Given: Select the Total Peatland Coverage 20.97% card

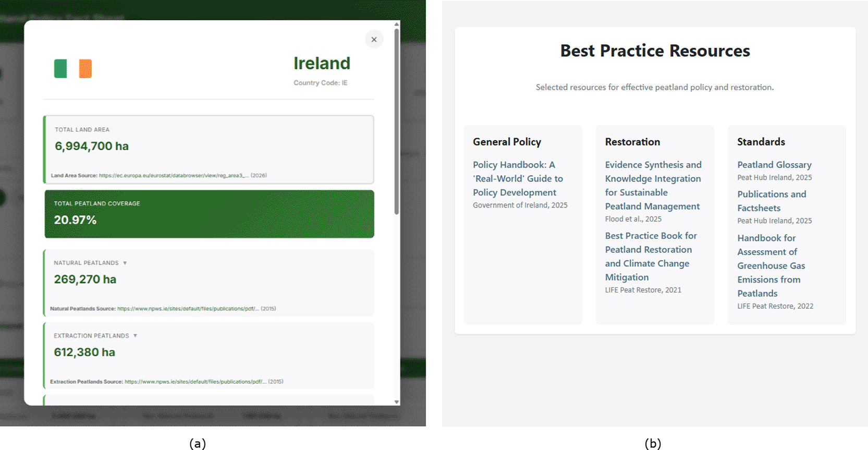Looking at the screenshot, I should click(209, 214).
